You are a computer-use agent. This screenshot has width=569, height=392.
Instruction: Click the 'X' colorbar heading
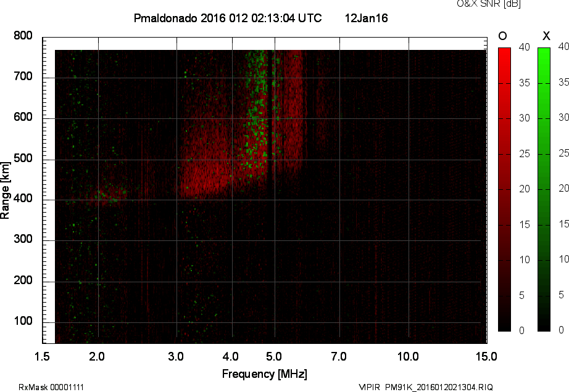546,36
